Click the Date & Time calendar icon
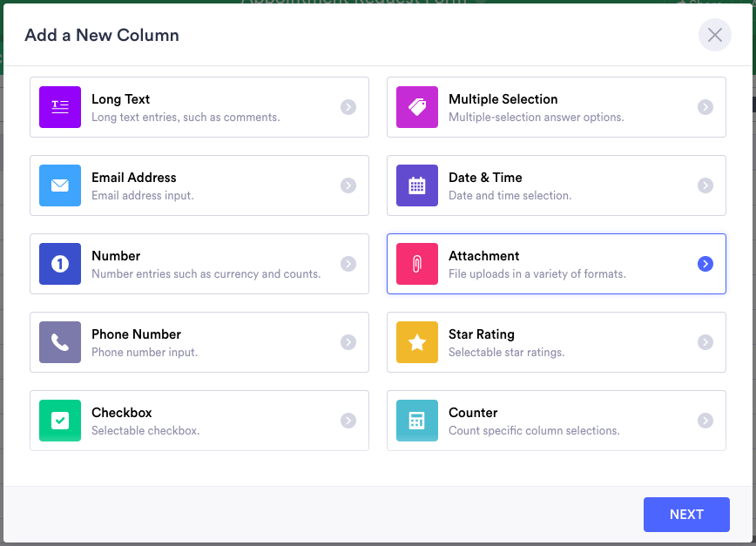Viewport: 756px width, 546px height. click(x=417, y=185)
